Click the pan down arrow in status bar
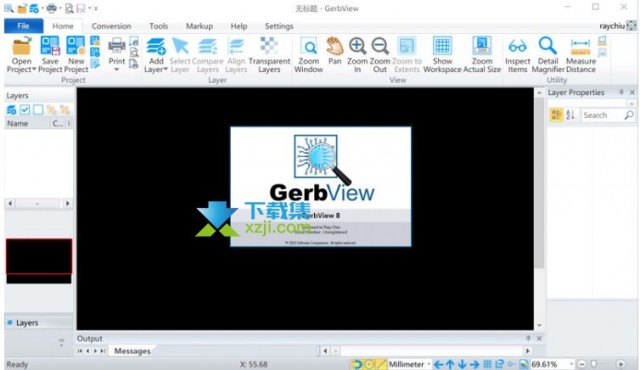The height and width of the screenshot is (370, 640). (462, 364)
